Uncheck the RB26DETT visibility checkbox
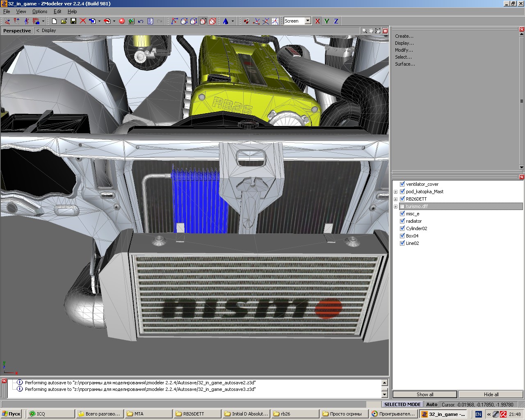 [402, 199]
